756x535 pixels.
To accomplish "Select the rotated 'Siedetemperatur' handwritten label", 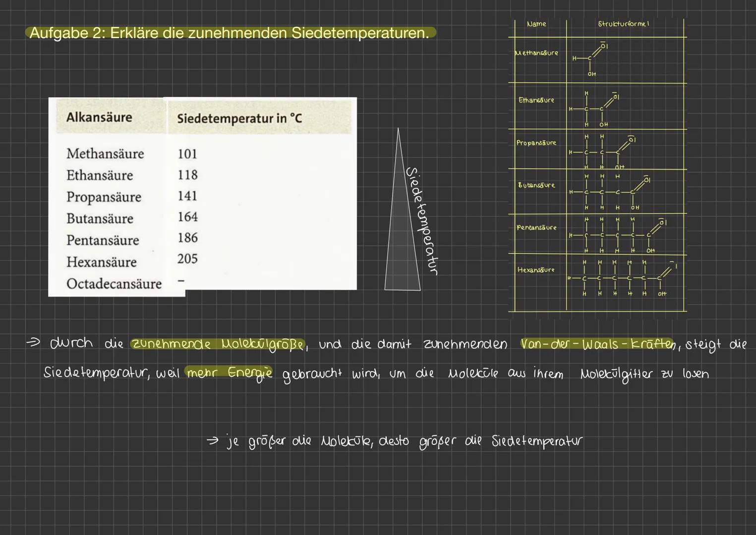I will 421,220.
